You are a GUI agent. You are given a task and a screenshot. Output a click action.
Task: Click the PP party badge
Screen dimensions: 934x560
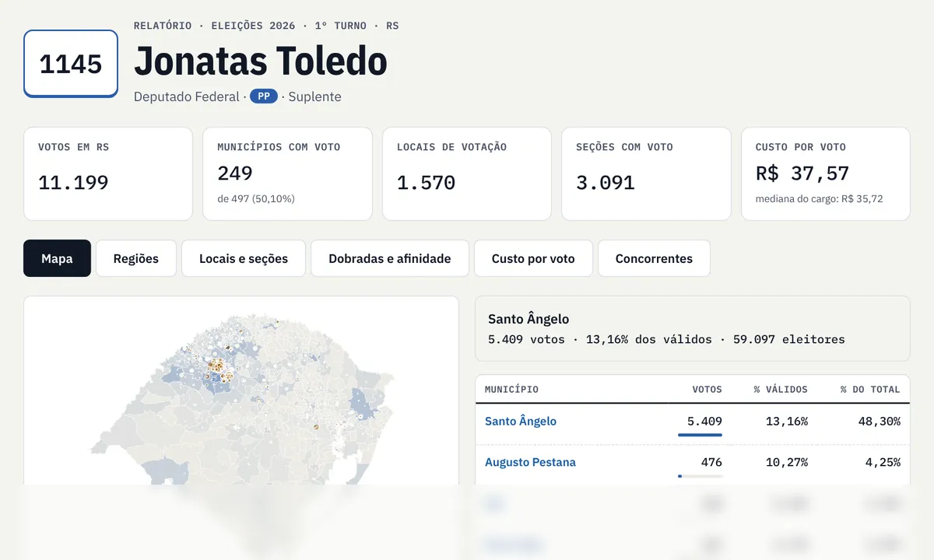pos(264,96)
